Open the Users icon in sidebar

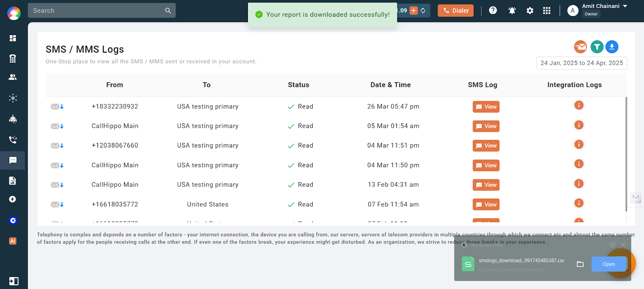[13, 77]
